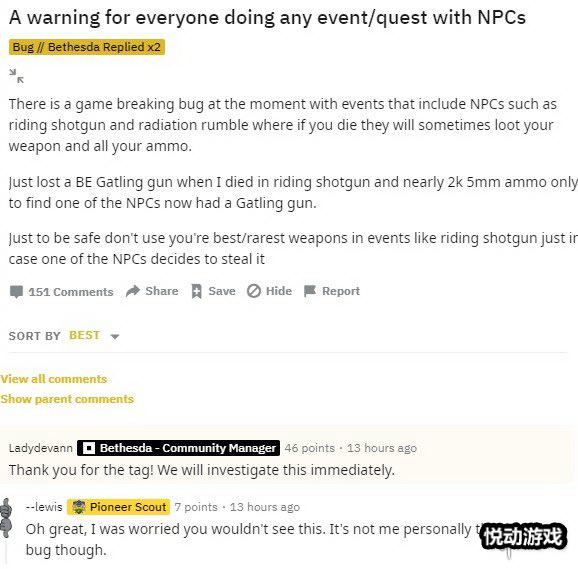Click the comments speech bubble icon
The width and height of the screenshot is (578, 569).
coord(16,292)
